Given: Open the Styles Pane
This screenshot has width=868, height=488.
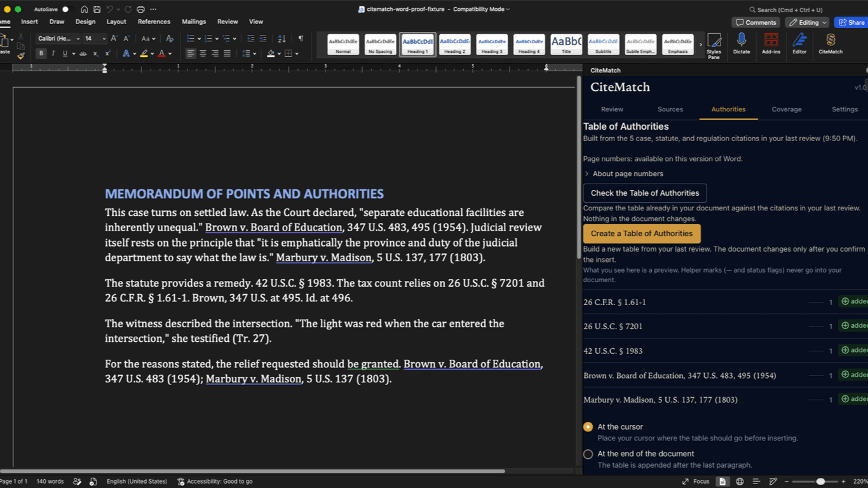Looking at the screenshot, I should 714,46.
